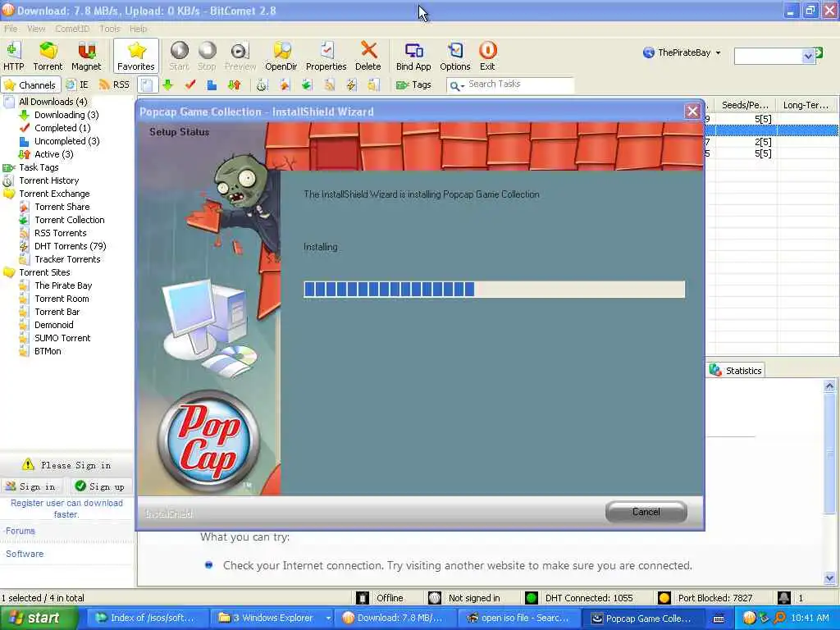Click the Sign in button
The width and height of the screenshot is (840, 630).
click(31, 486)
